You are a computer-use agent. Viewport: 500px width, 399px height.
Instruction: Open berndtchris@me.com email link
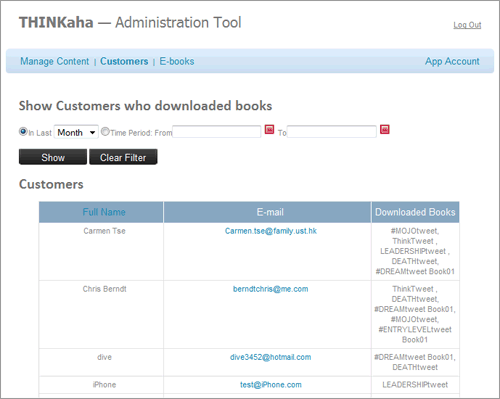(270, 289)
